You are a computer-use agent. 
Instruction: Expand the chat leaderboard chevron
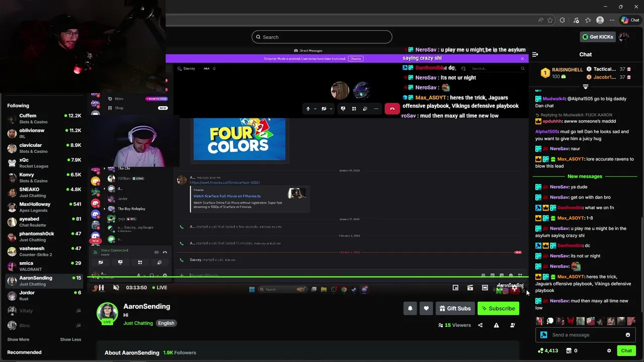click(585, 87)
